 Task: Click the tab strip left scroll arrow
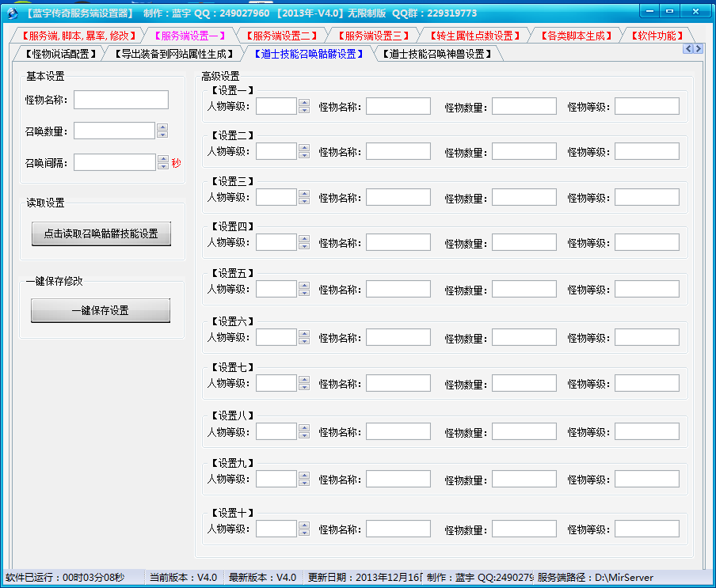[x=688, y=49]
